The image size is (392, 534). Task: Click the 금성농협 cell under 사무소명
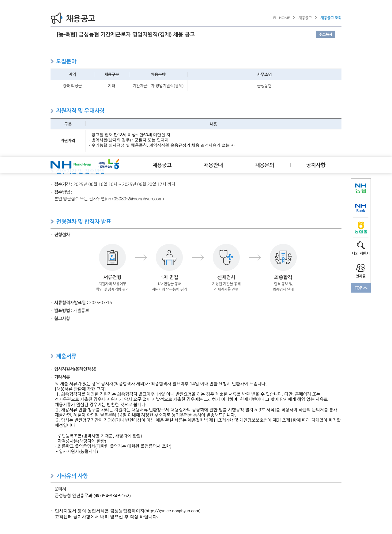click(x=264, y=86)
